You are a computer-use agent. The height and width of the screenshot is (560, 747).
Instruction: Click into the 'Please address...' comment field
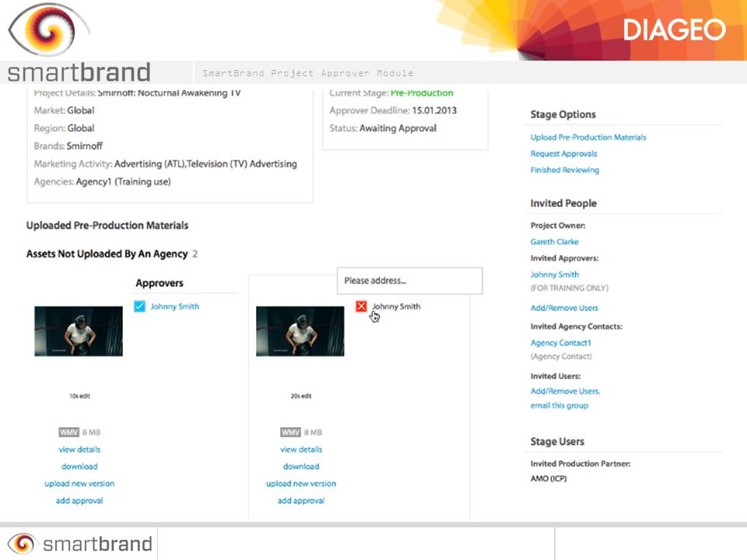(410, 281)
